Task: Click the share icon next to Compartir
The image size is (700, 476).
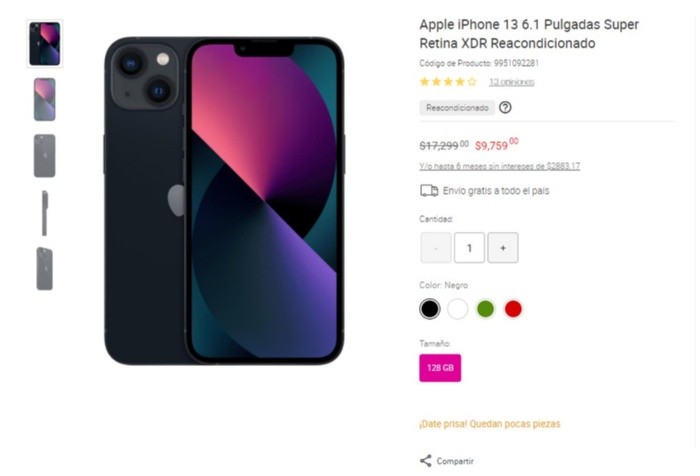Action: click(425, 461)
